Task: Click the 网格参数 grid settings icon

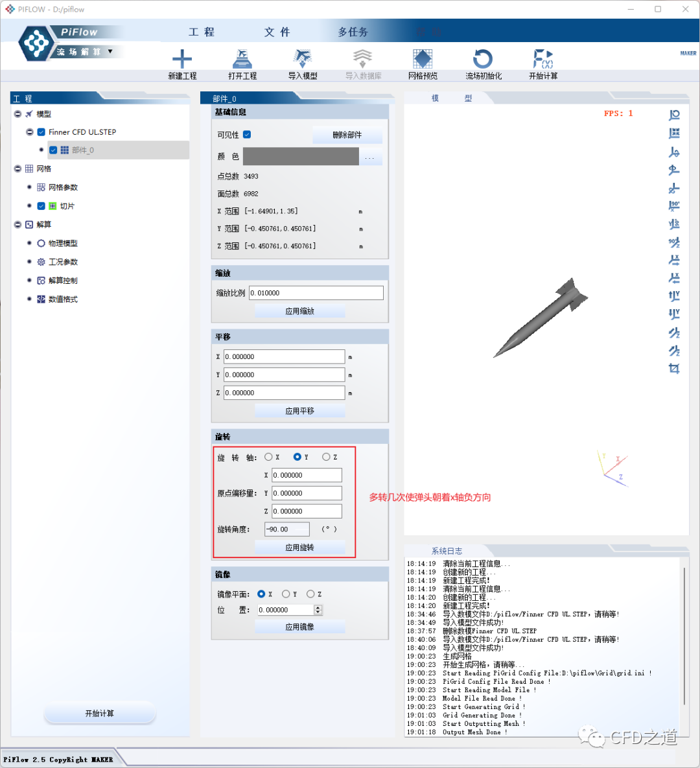Action: (41, 187)
